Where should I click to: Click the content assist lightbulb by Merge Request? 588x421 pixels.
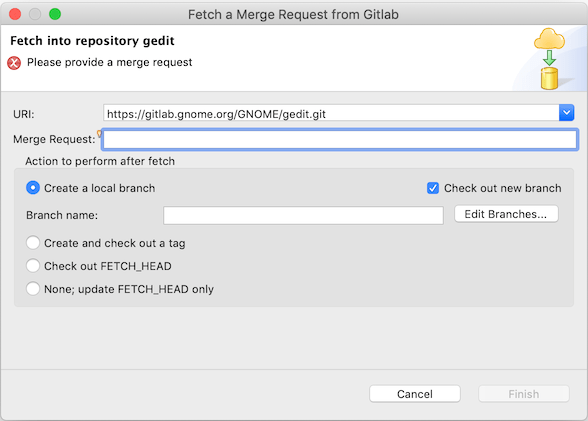99,133
